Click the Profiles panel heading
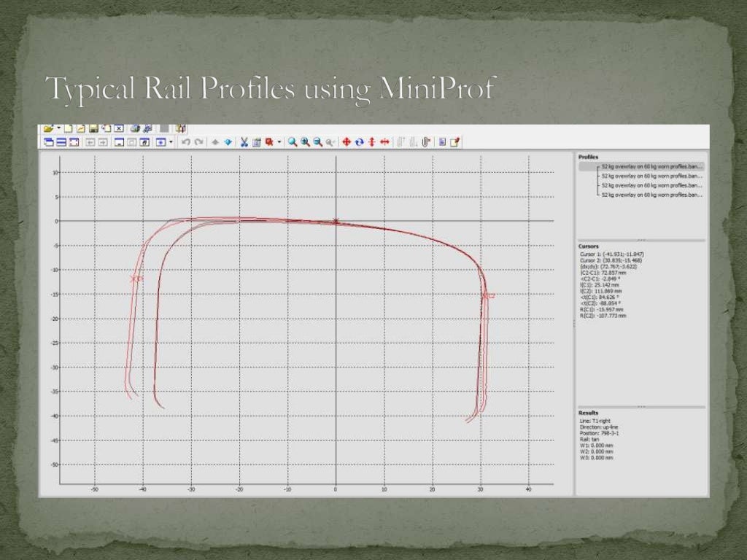 coord(589,157)
